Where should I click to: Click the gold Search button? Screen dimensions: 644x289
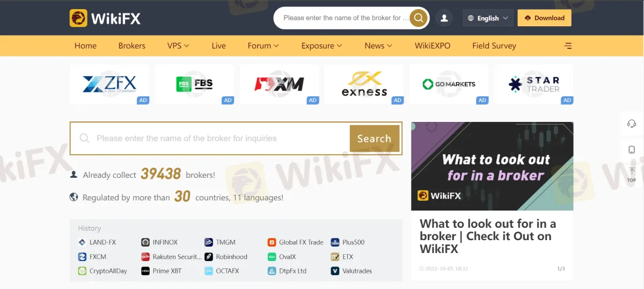pyautogui.click(x=374, y=139)
